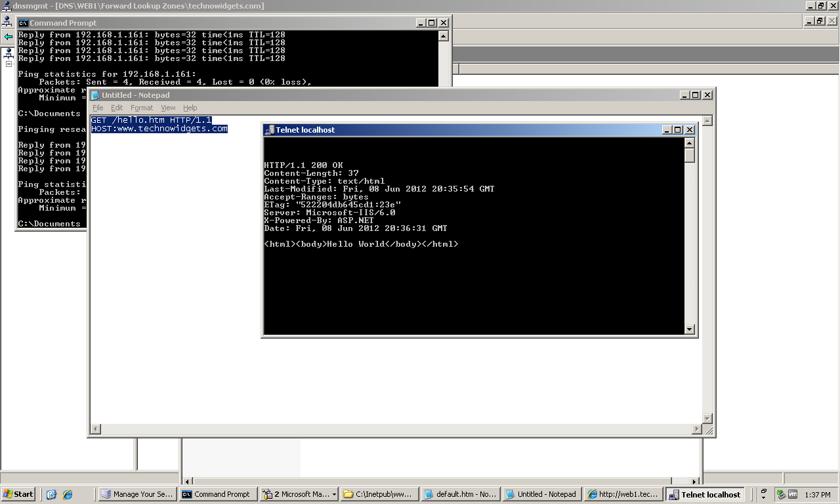Open the C:\Inetpub folder taskbar button
The height and width of the screenshot is (504, 840).
(x=379, y=494)
